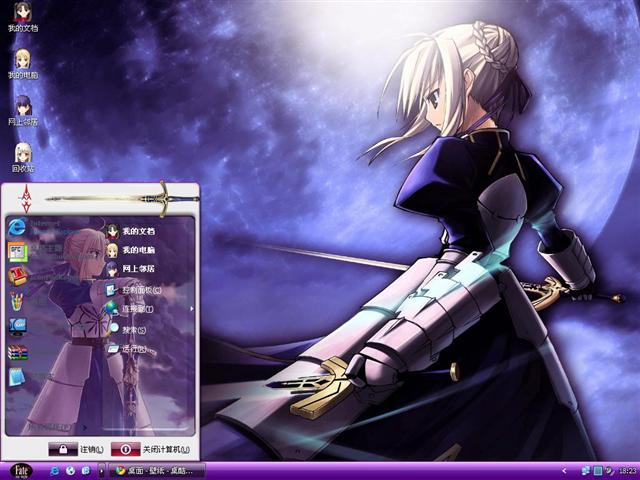Select 网上邻居 in start menu
This screenshot has width=640, height=480.
click(131, 269)
